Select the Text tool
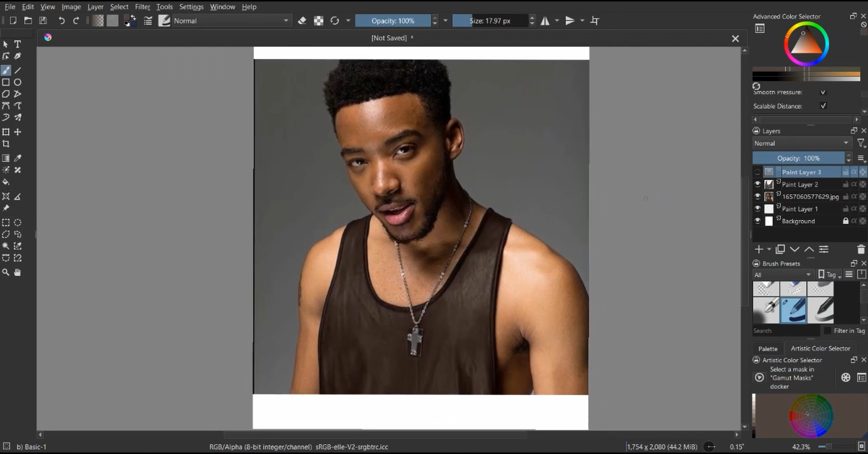This screenshot has width=868, height=454. [18, 44]
